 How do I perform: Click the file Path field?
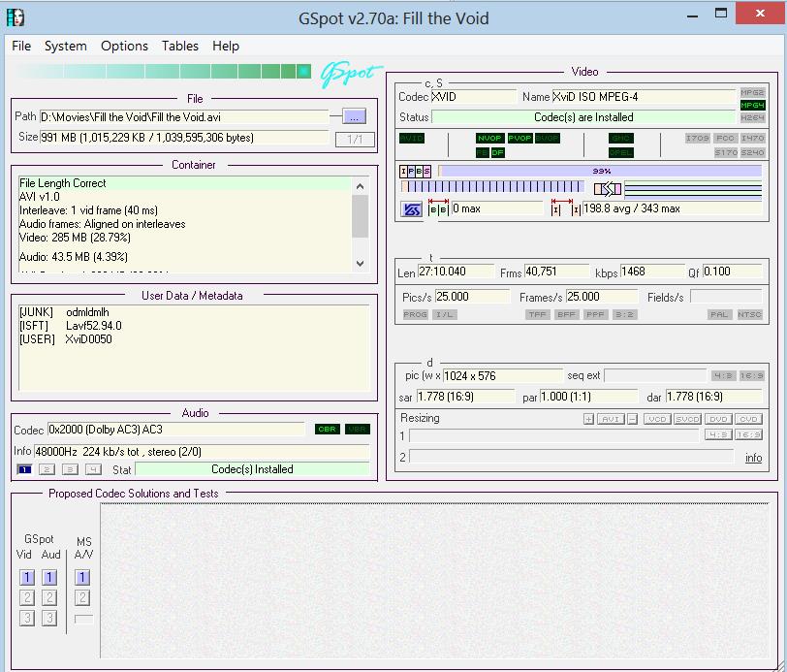click(184, 117)
